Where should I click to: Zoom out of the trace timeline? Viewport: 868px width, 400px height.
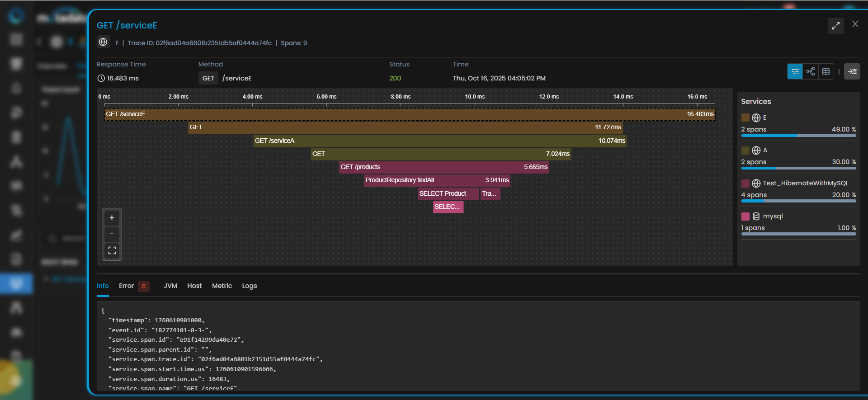click(112, 234)
